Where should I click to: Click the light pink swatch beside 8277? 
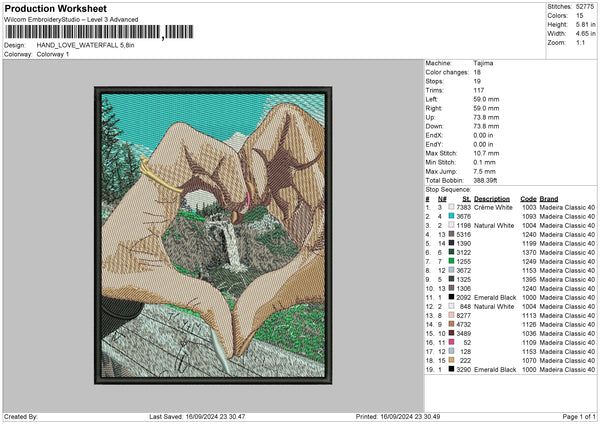[452, 315]
